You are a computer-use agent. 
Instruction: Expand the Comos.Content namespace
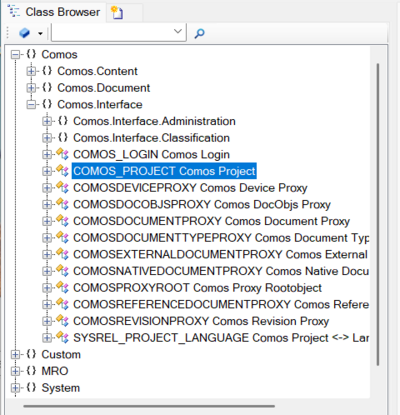pyautogui.click(x=31, y=71)
